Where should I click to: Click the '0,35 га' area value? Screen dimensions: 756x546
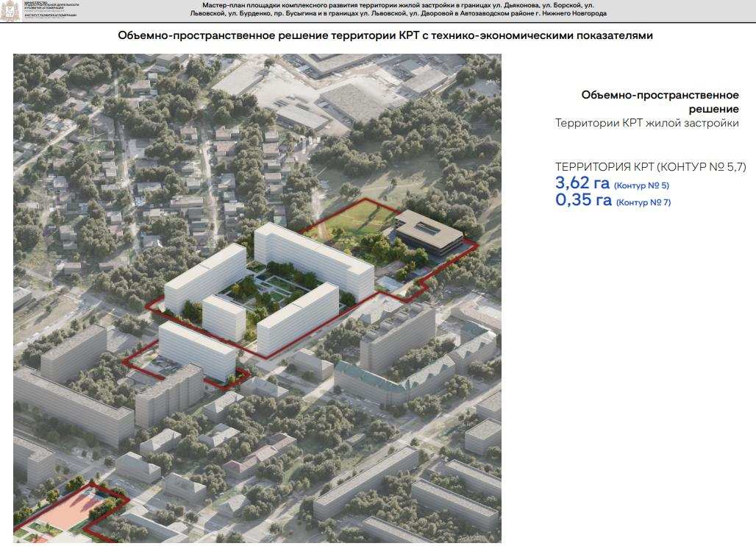[x=583, y=201]
